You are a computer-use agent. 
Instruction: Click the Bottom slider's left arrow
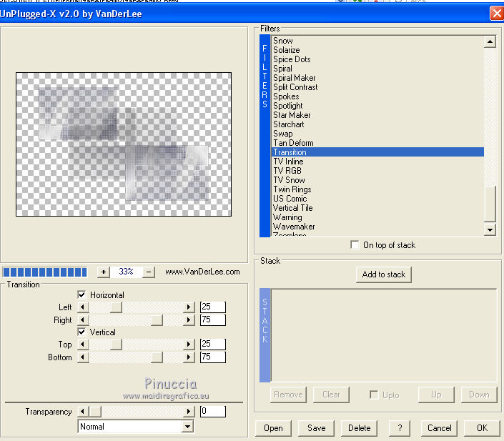[x=83, y=357]
